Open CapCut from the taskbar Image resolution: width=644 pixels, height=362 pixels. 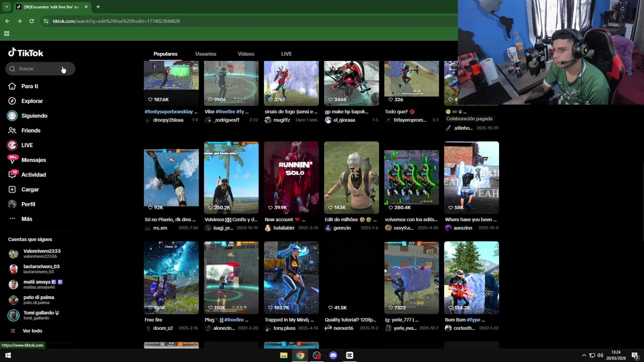click(x=350, y=355)
